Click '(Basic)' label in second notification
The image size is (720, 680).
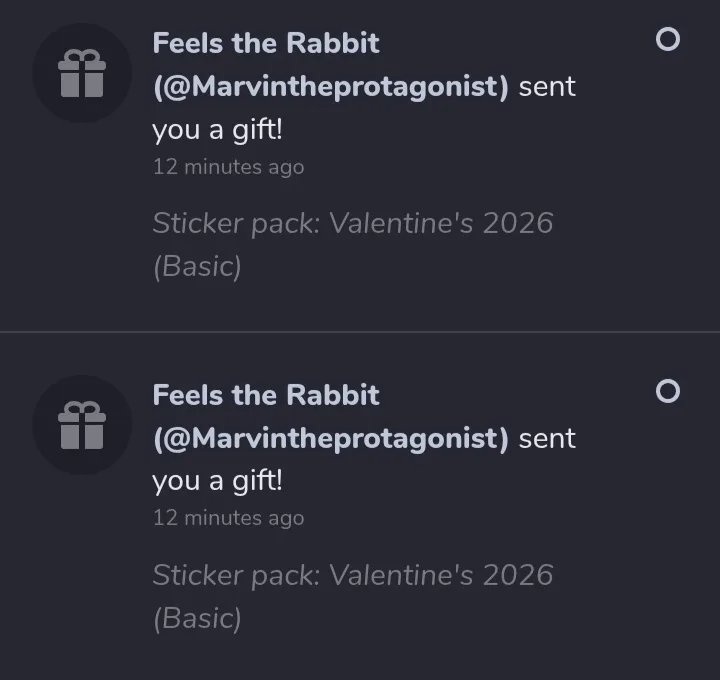click(x=197, y=619)
